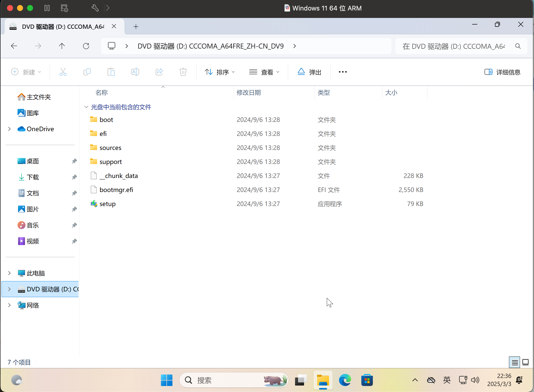Click the Up directory arrow icon
Screen dimensions: 534x392
click(x=62, y=46)
